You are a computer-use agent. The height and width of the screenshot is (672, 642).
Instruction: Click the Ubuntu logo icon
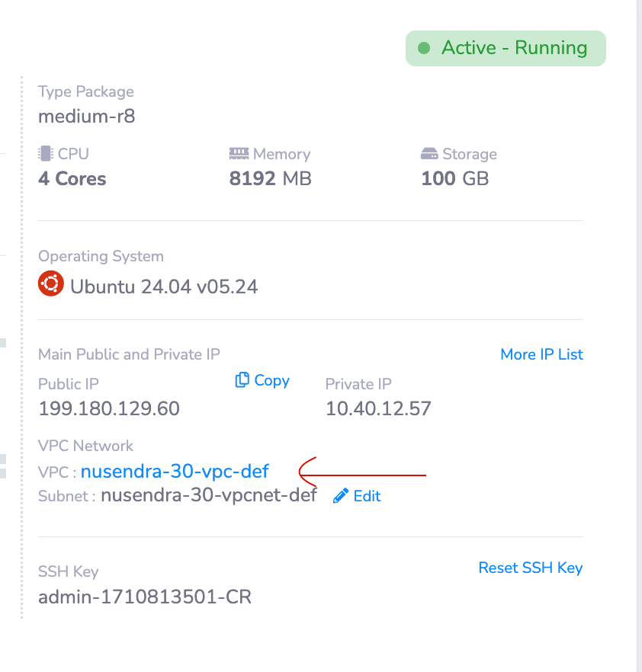50,285
